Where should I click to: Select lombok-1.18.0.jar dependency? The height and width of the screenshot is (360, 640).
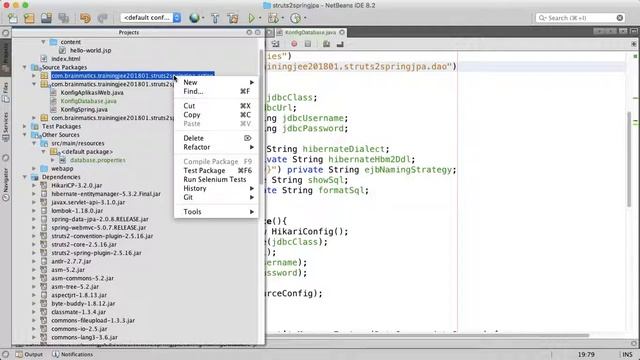(x=77, y=211)
